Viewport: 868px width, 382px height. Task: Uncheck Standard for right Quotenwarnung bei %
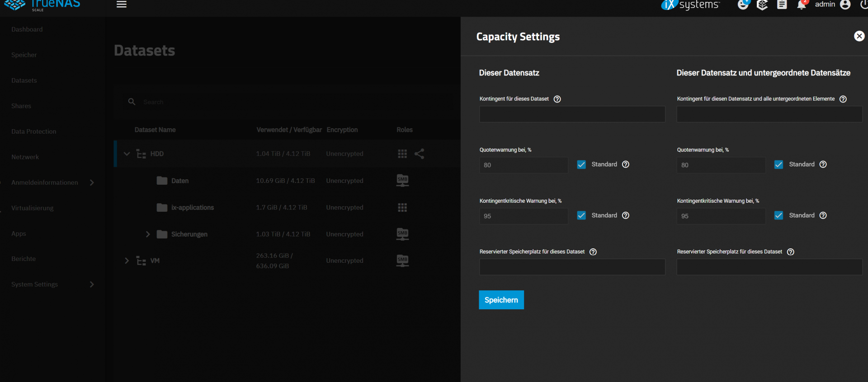tap(778, 165)
